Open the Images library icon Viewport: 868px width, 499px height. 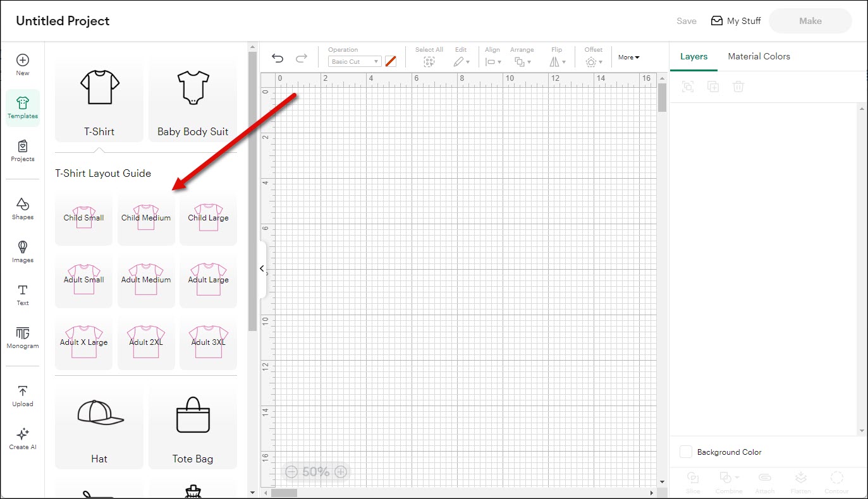point(23,251)
